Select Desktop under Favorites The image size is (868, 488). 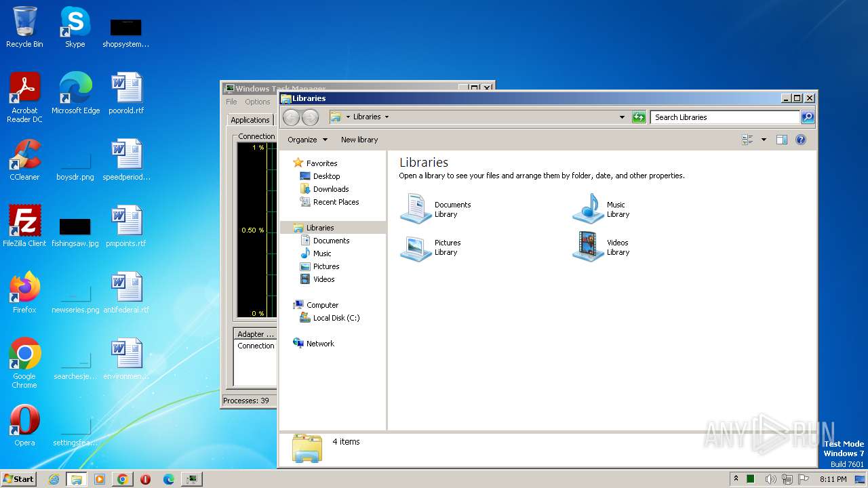click(x=326, y=176)
